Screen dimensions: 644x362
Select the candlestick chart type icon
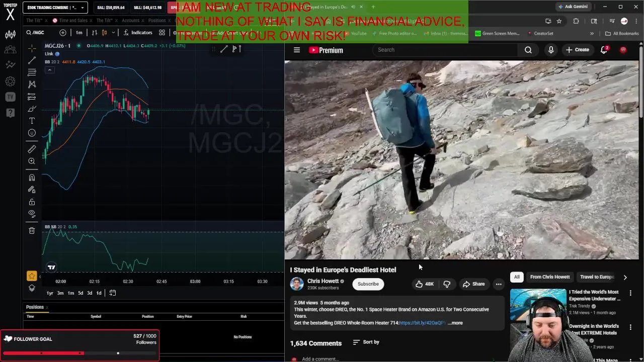(104, 33)
